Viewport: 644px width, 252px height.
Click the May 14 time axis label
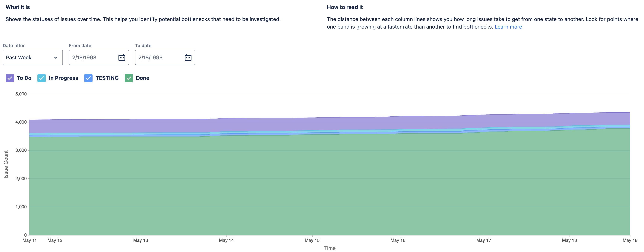coord(226,240)
